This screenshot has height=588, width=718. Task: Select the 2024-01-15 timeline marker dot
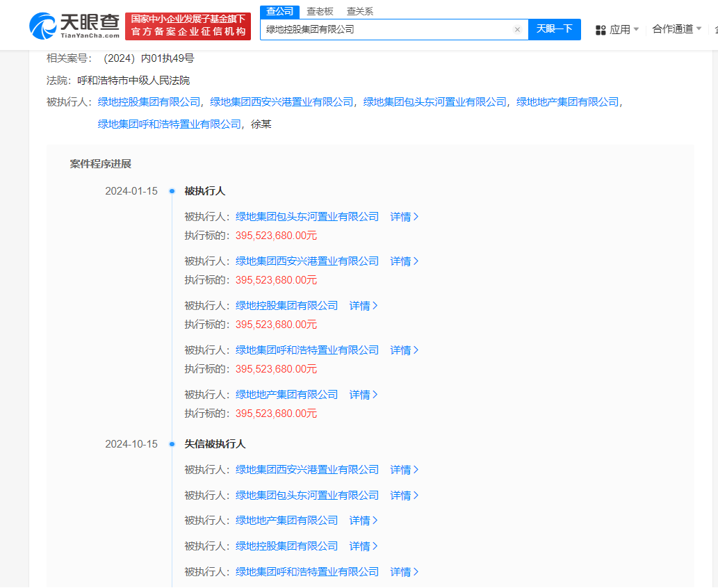[x=172, y=191]
